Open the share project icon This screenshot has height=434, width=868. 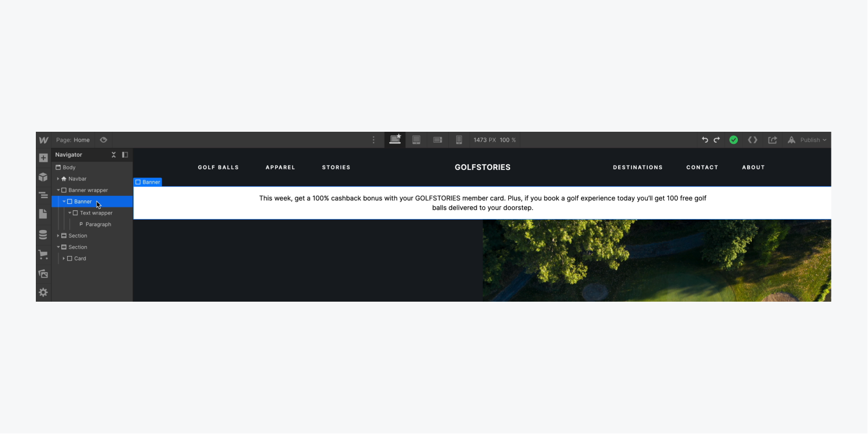click(773, 140)
